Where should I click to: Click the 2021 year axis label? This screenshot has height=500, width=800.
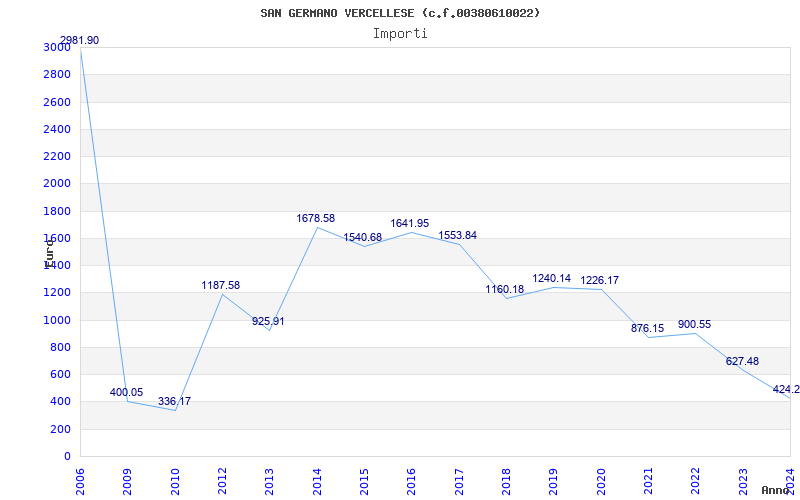(x=648, y=482)
